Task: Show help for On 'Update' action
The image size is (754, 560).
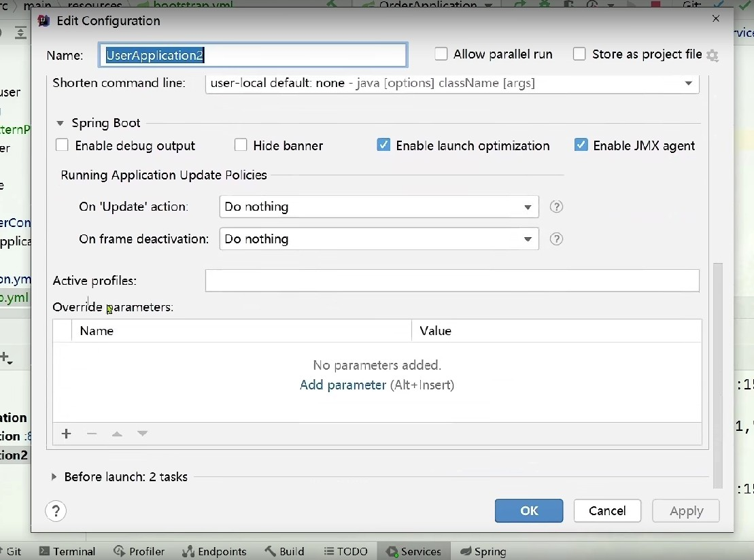Action: coord(556,207)
